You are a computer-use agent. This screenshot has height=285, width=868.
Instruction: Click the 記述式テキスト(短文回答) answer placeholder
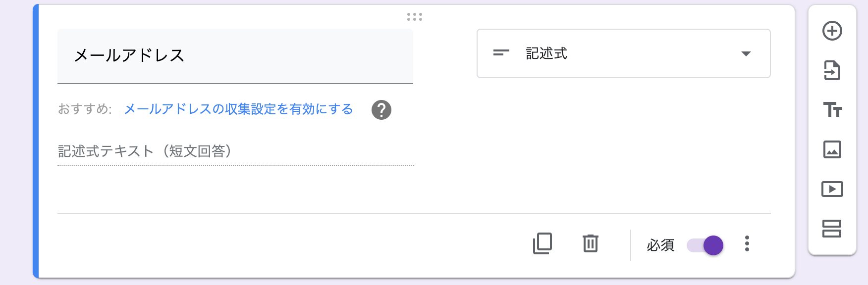[x=236, y=151]
